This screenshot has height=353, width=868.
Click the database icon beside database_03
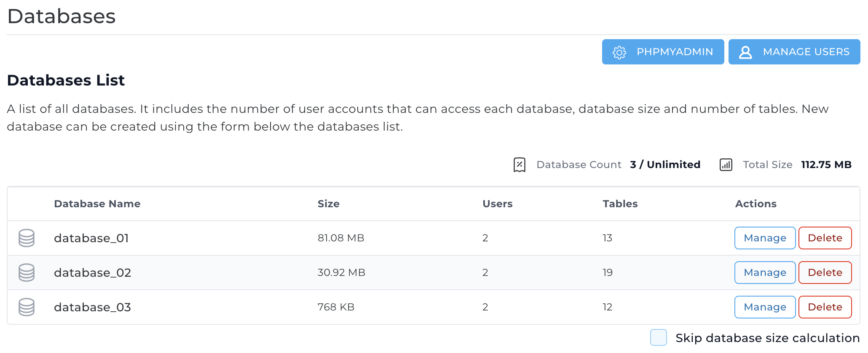pyautogui.click(x=27, y=307)
